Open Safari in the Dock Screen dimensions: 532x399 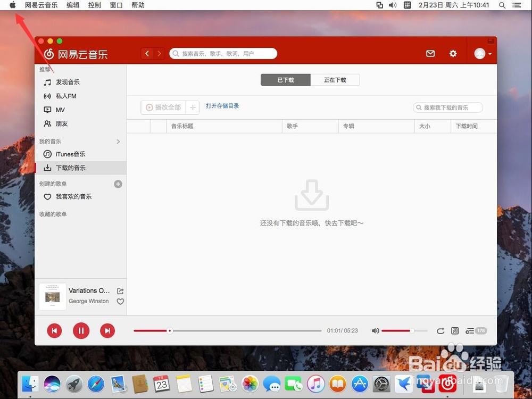click(x=96, y=384)
